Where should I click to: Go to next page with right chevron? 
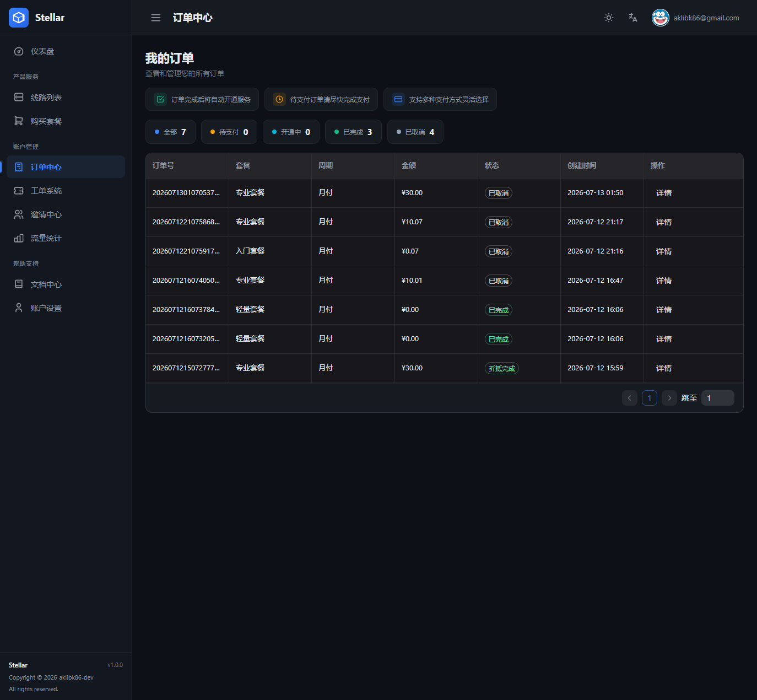[669, 398]
